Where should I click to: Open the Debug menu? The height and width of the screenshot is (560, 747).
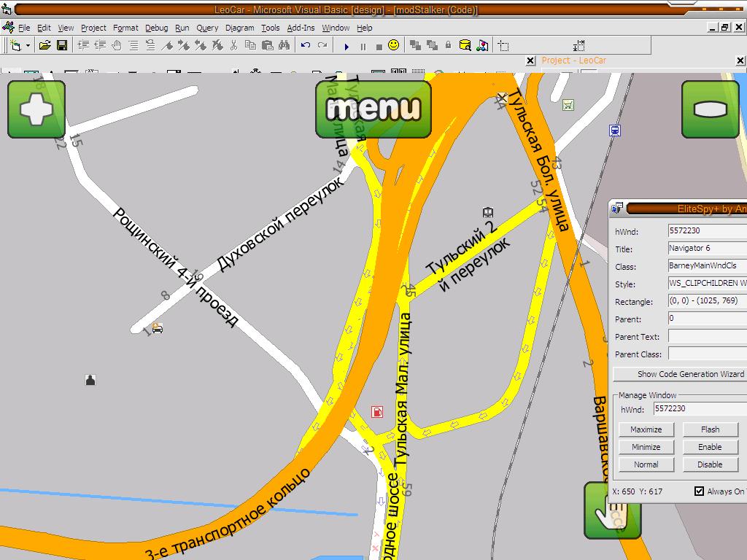[156, 28]
